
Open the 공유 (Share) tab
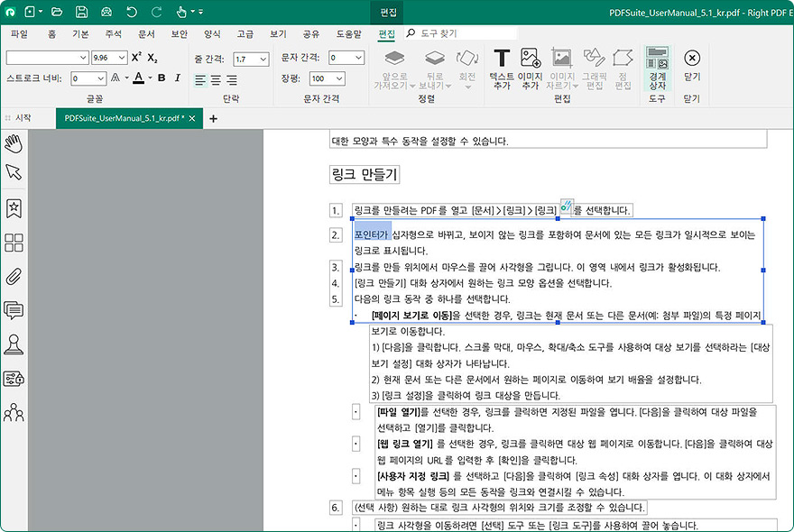(311, 34)
